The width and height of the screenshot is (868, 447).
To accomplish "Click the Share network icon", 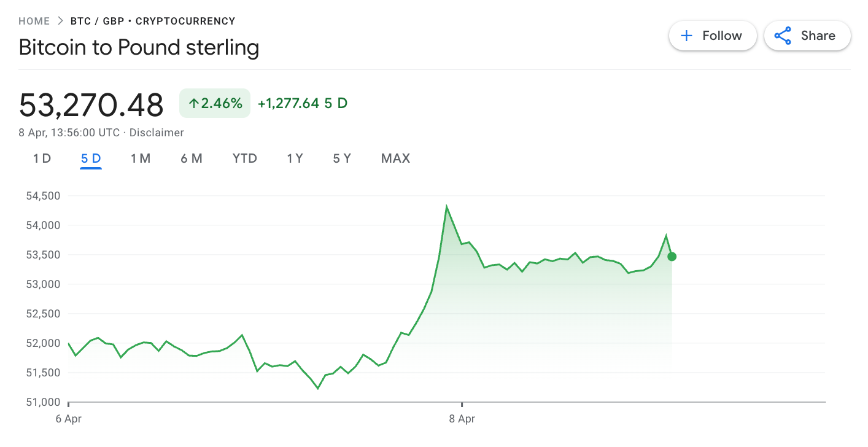I will click(783, 36).
